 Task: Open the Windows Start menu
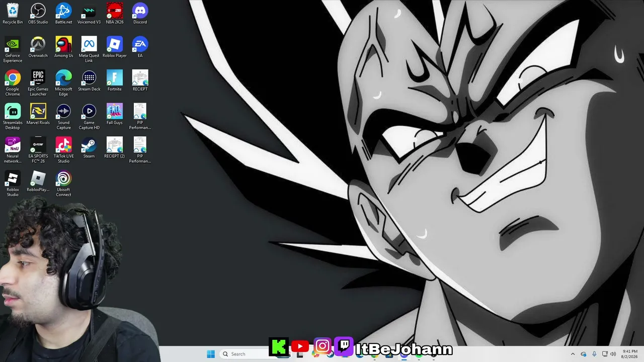pyautogui.click(x=211, y=354)
